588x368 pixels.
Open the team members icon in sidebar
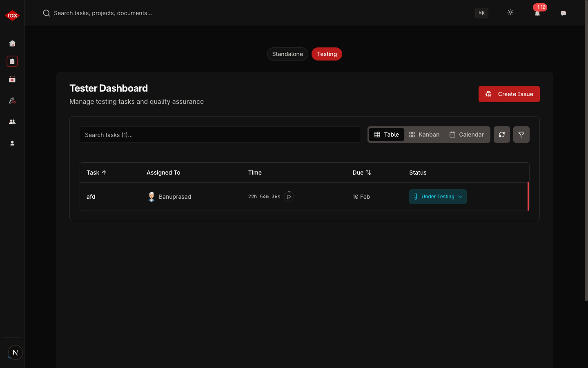(12, 121)
